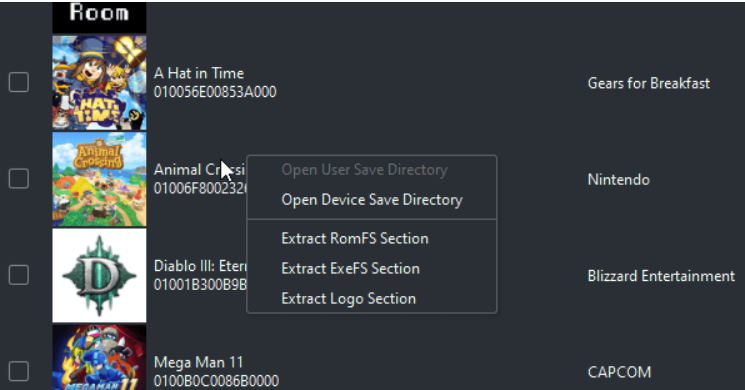Click the Gears for Breakfast developer cell
745x390 pixels.
click(x=649, y=84)
